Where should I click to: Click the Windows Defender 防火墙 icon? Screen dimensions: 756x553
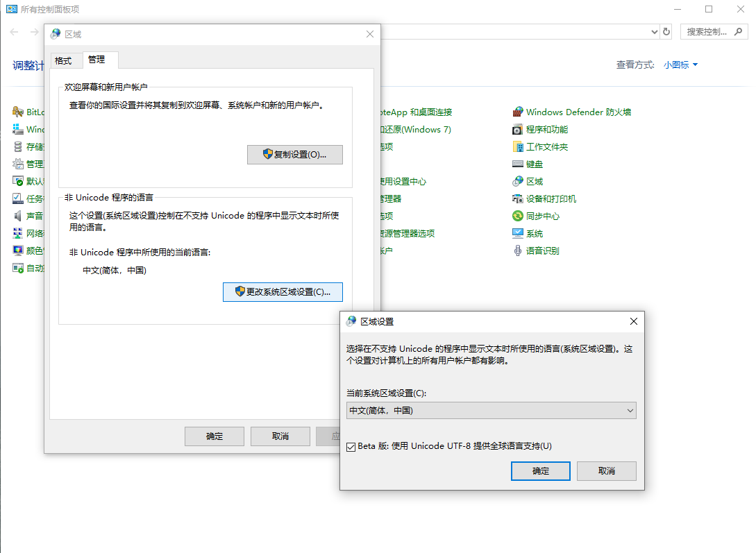[x=518, y=112]
